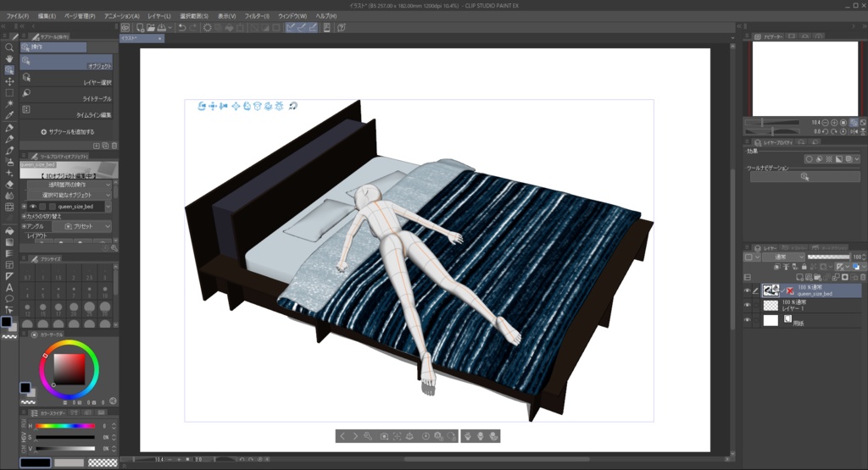Select the rectangular Selection area tool
The image size is (868, 470).
pos(9,93)
